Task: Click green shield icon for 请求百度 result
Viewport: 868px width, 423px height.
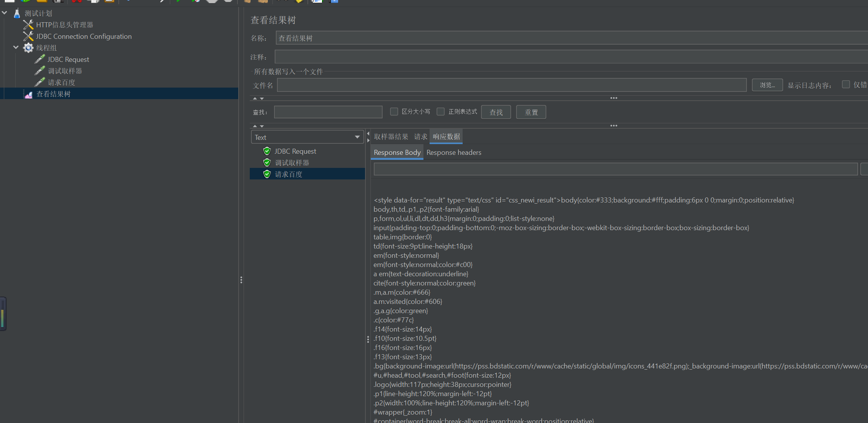Action: coord(267,174)
